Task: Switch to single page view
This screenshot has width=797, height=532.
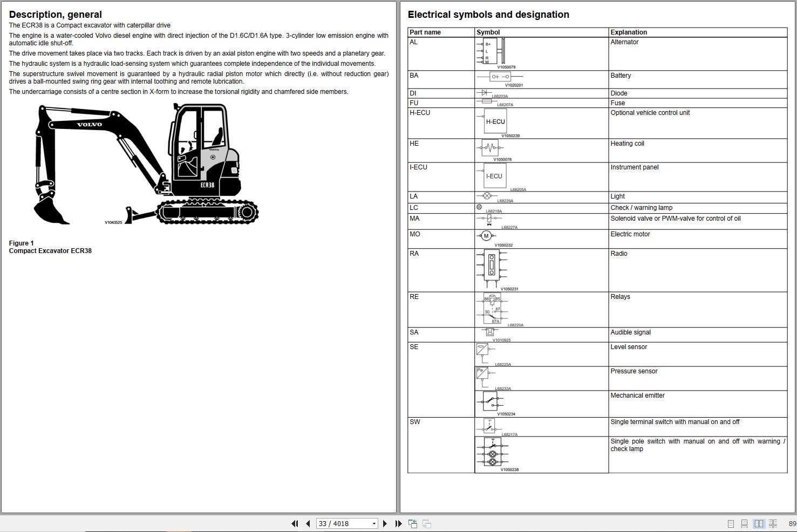Action: 731,523
